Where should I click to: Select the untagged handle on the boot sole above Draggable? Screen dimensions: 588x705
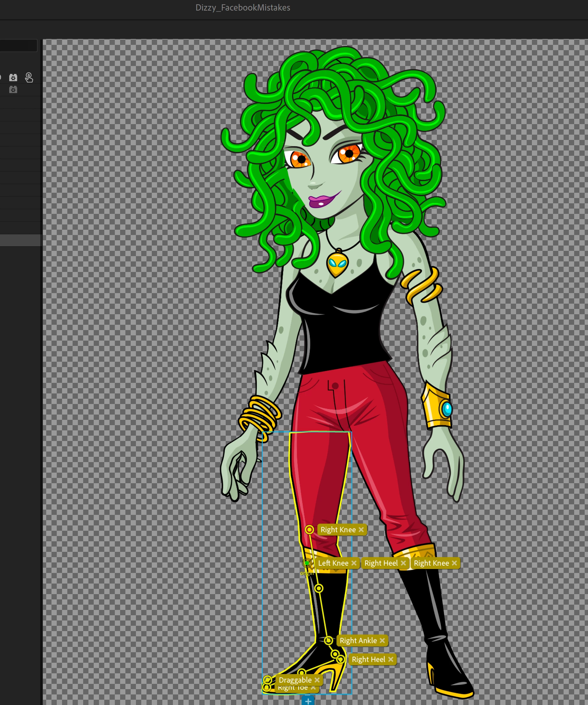tap(302, 672)
